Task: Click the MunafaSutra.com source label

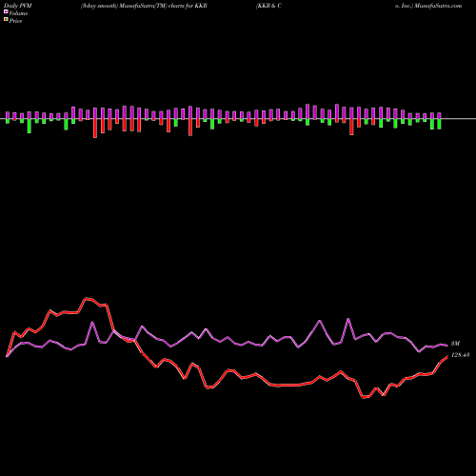Action: (437, 6)
